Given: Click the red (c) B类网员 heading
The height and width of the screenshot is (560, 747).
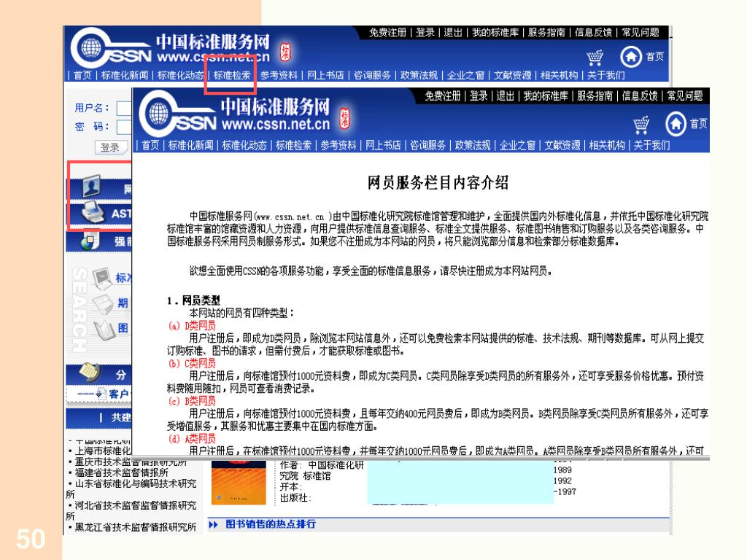Looking at the screenshot, I should click(192, 401).
